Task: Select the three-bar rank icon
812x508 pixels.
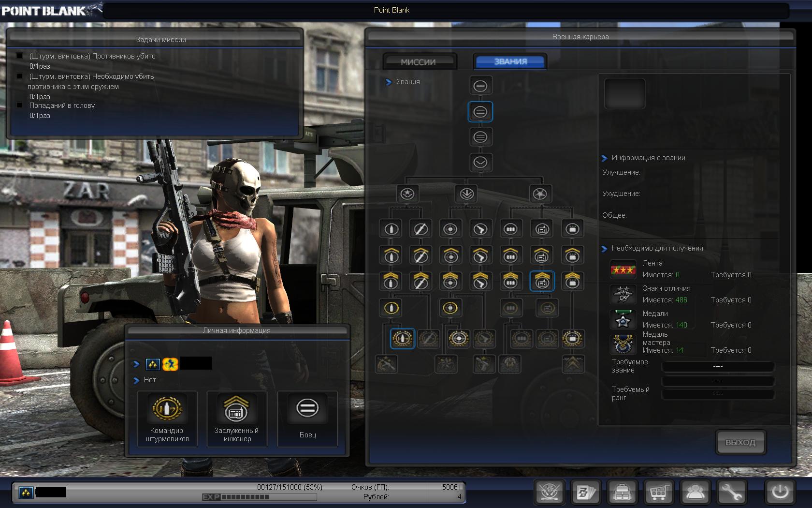Action: point(480,137)
